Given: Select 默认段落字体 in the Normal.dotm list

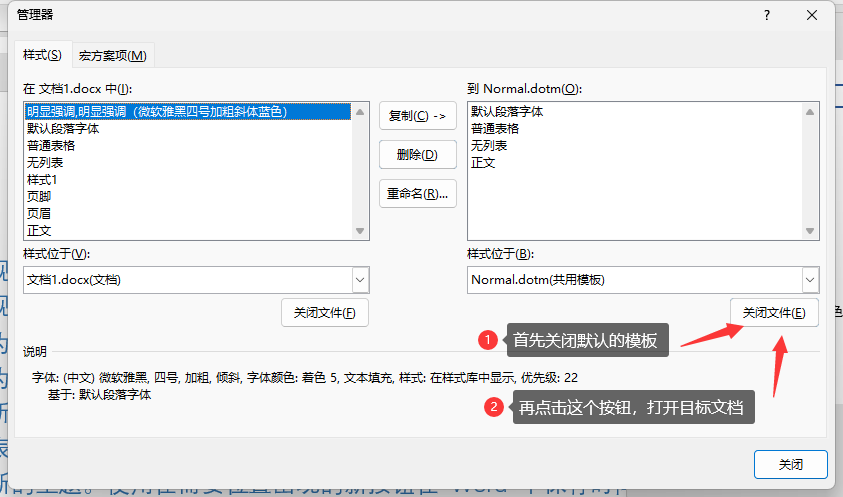Looking at the screenshot, I should [635, 111].
